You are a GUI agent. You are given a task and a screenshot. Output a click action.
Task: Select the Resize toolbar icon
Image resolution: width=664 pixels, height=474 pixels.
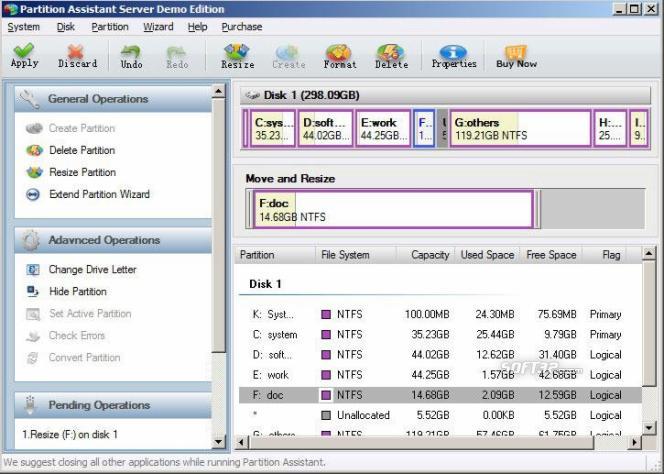coord(237,52)
